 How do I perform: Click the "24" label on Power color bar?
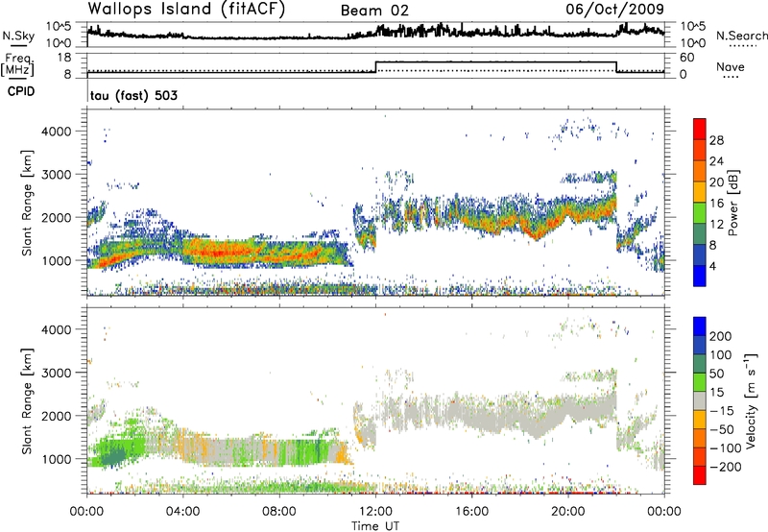coord(716,161)
